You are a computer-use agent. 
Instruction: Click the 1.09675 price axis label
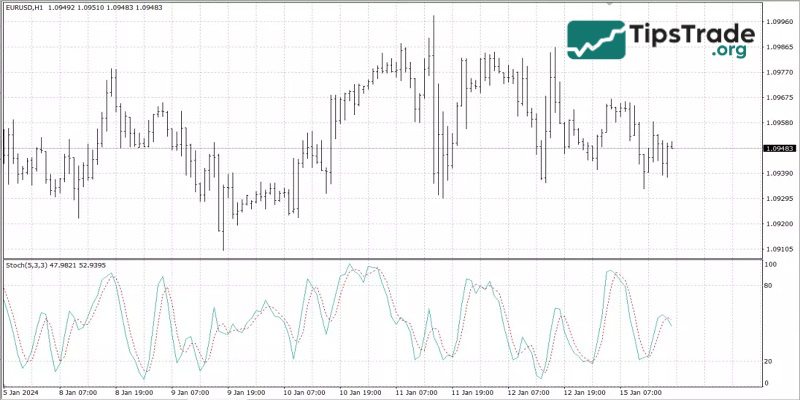click(778, 98)
